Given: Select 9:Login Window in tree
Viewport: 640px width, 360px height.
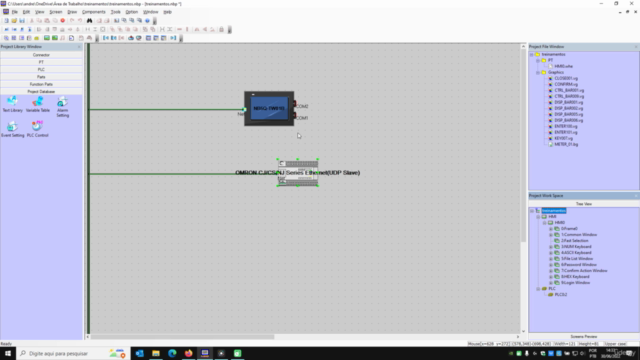Looking at the screenshot, I should 575,283.
